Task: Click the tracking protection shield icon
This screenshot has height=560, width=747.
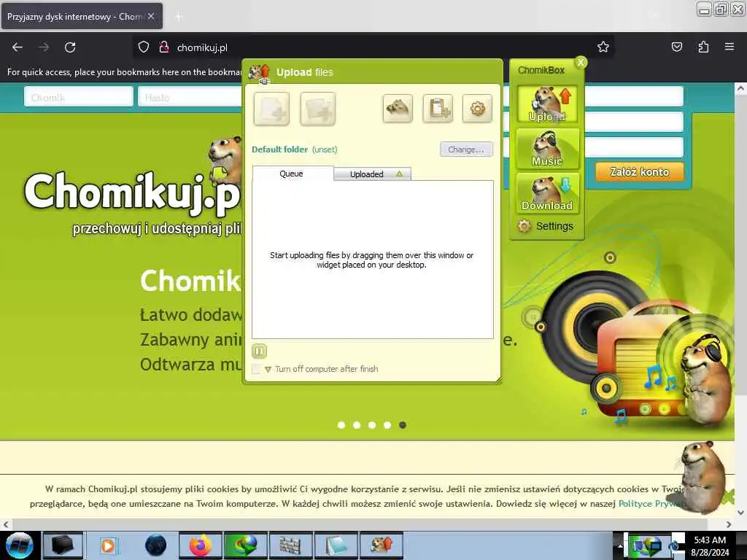Action: coord(144,47)
